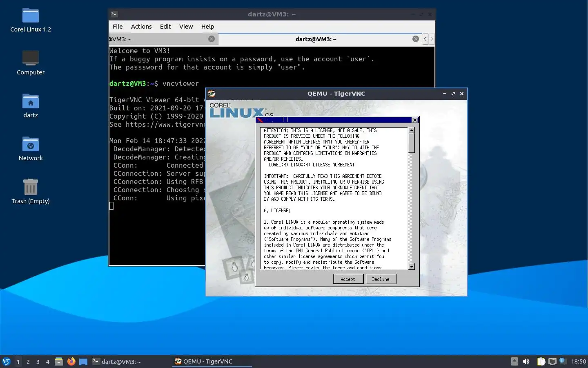Close the active 'dartz@VM3: ~' terminal tab
This screenshot has height=368, width=588.
416,39
